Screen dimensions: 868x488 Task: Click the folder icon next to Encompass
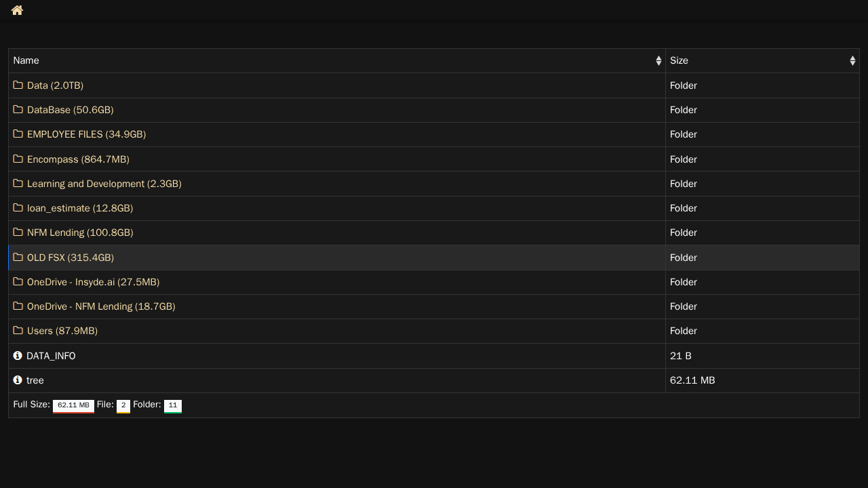[18, 159]
